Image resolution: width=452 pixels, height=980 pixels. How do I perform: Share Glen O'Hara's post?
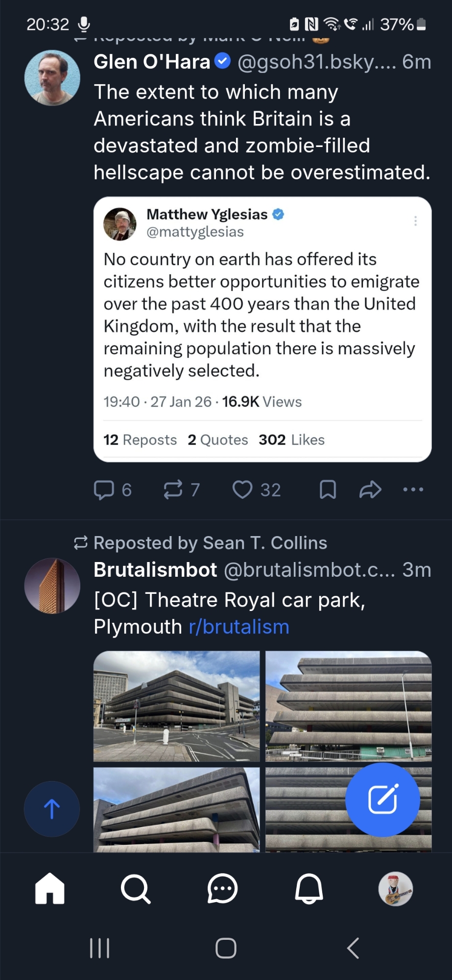tap(370, 490)
